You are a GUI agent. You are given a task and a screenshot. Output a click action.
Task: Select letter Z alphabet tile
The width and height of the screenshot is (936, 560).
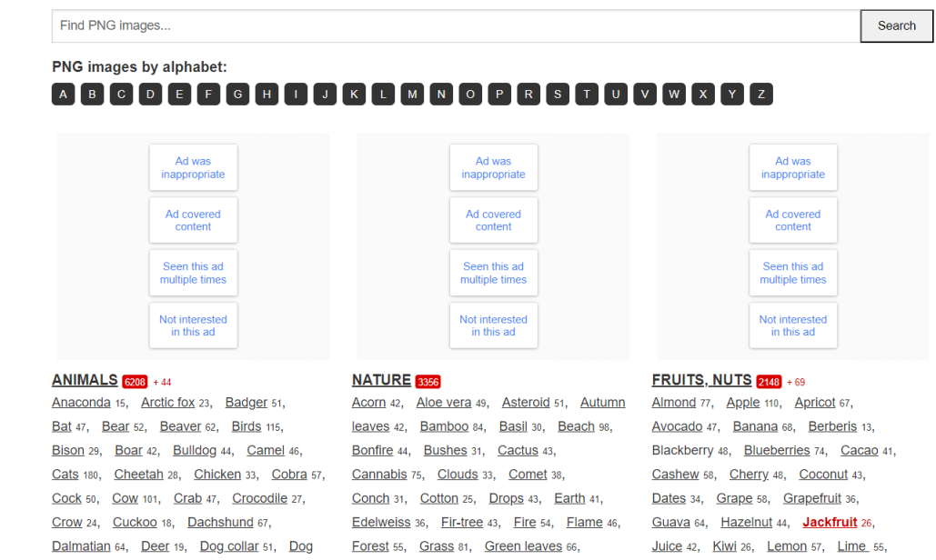[x=761, y=95]
